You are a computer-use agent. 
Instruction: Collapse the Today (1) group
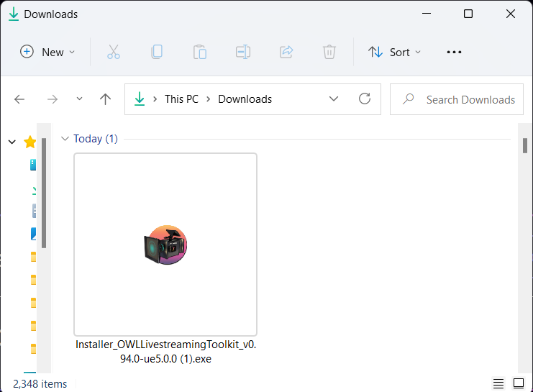pyautogui.click(x=65, y=139)
